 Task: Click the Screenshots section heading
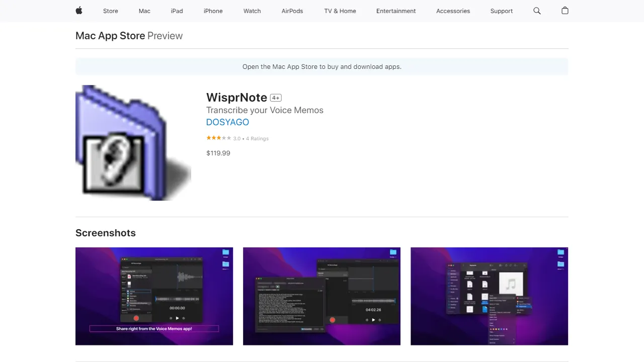[106, 233]
